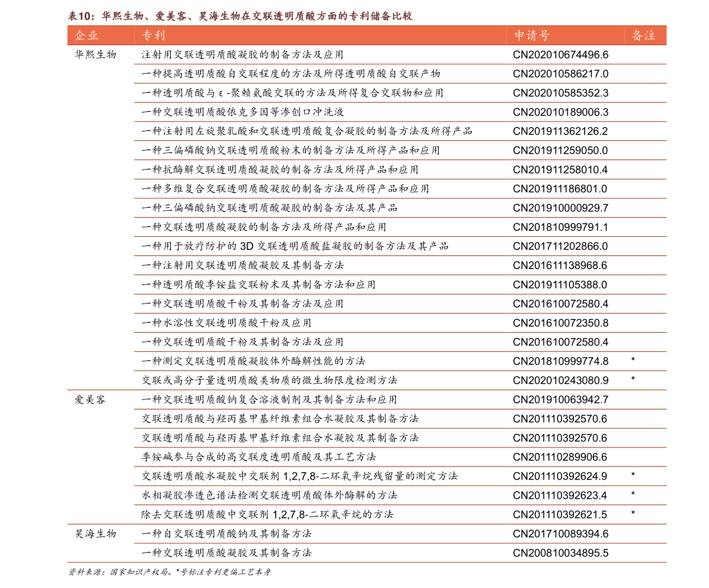
Task: Select the 华熙生物 company cell
Action: point(95,55)
